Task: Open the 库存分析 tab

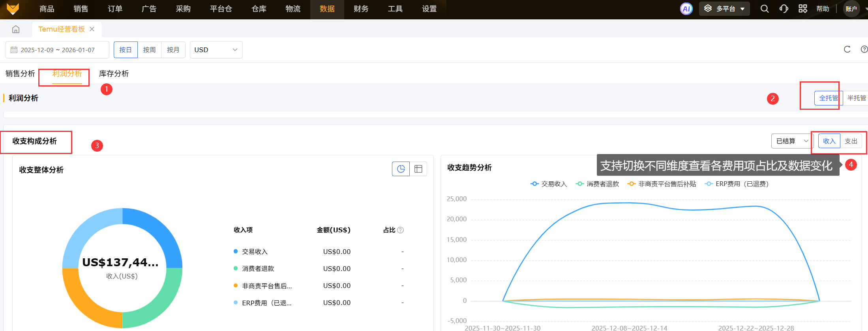Action: [x=114, y=73]
